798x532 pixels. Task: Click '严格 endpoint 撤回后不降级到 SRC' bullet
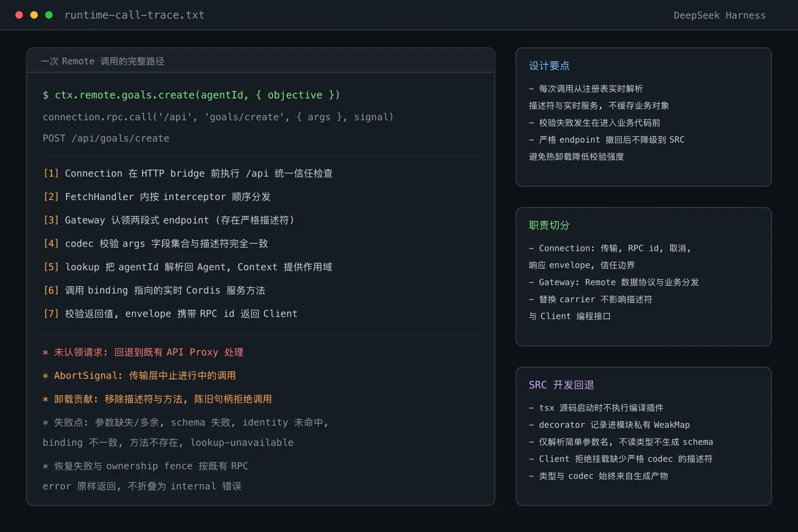606,140
